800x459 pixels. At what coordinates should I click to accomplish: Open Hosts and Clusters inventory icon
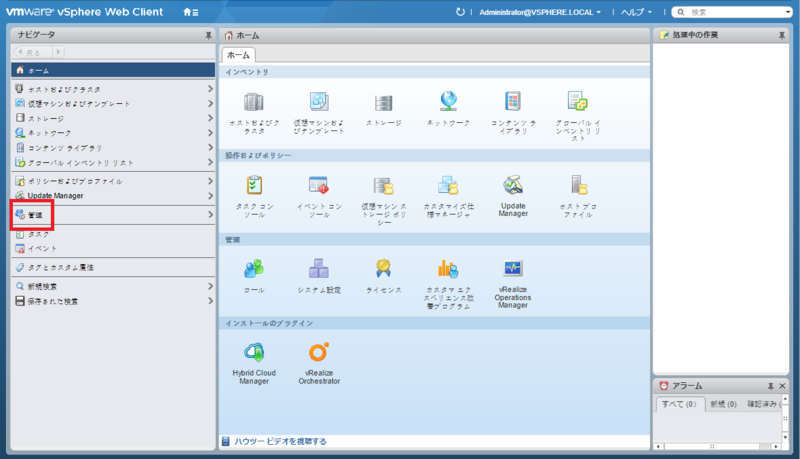point(254,103)
